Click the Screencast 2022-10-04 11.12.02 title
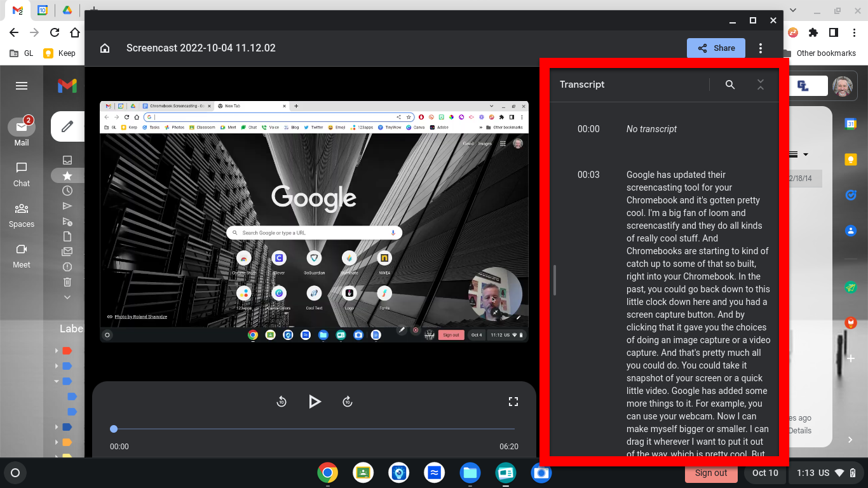Viewport: 868px width, 488px height. [x=201, y=48]
